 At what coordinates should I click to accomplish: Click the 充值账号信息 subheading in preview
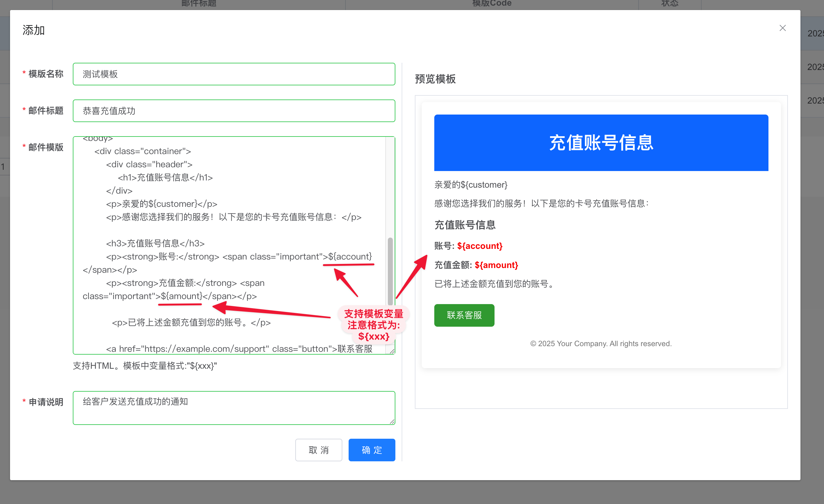(x=465, y=225)
